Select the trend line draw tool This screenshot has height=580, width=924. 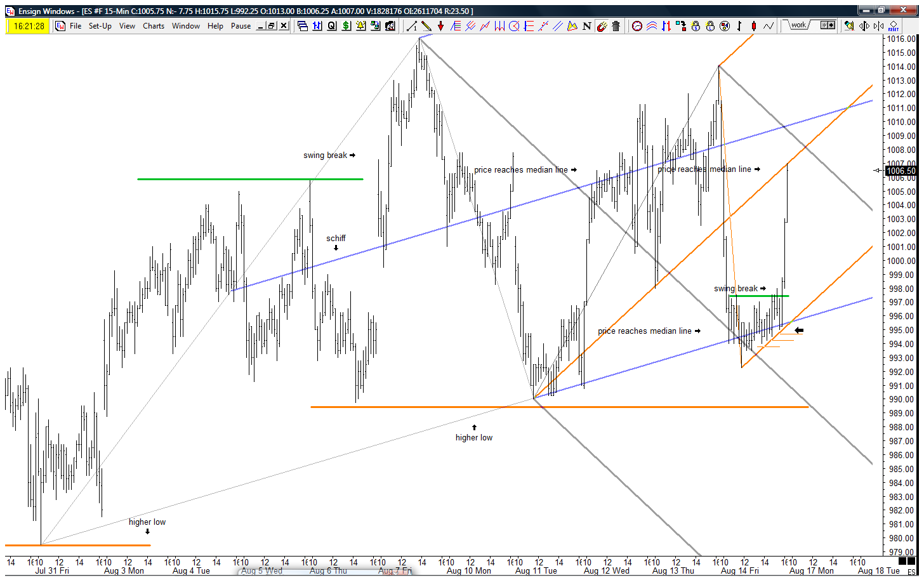coord(412,26)
